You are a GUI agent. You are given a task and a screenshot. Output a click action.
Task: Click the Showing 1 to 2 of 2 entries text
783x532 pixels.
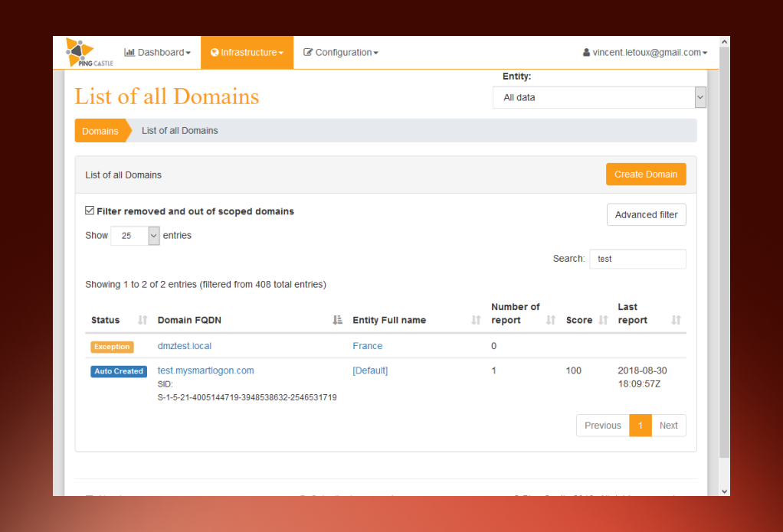pyautogui.click(x=206, y=285)
